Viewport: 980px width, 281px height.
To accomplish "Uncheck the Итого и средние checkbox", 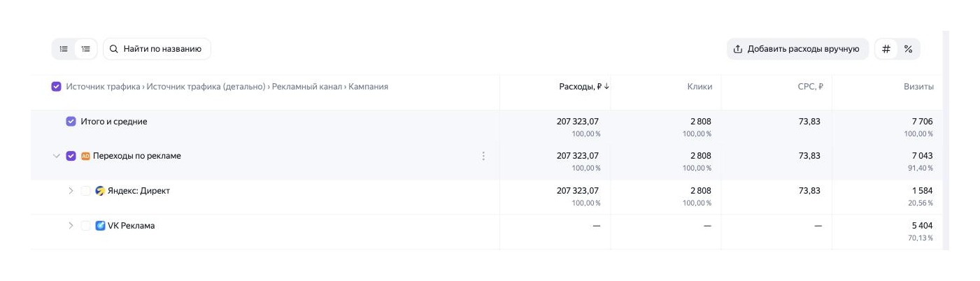I will [71, 122].
